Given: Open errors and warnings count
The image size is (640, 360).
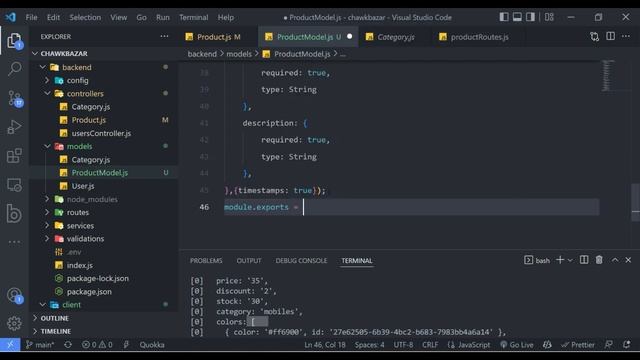Looking at the screenshot, I should tap(97, 345).
